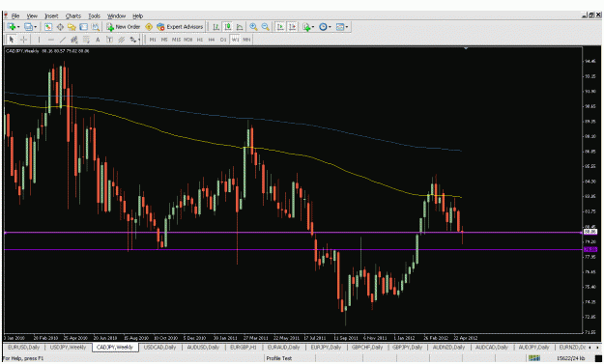Show the Market Watch window
Viewport: 604px width, 364px height.
pyautogui.click(x=48, y=27)
